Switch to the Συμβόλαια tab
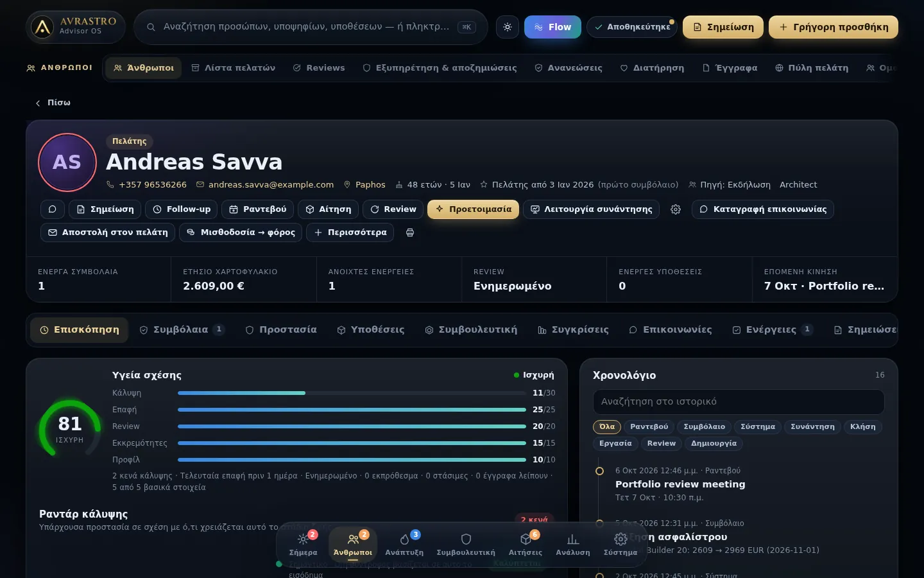 click(182, 330)
